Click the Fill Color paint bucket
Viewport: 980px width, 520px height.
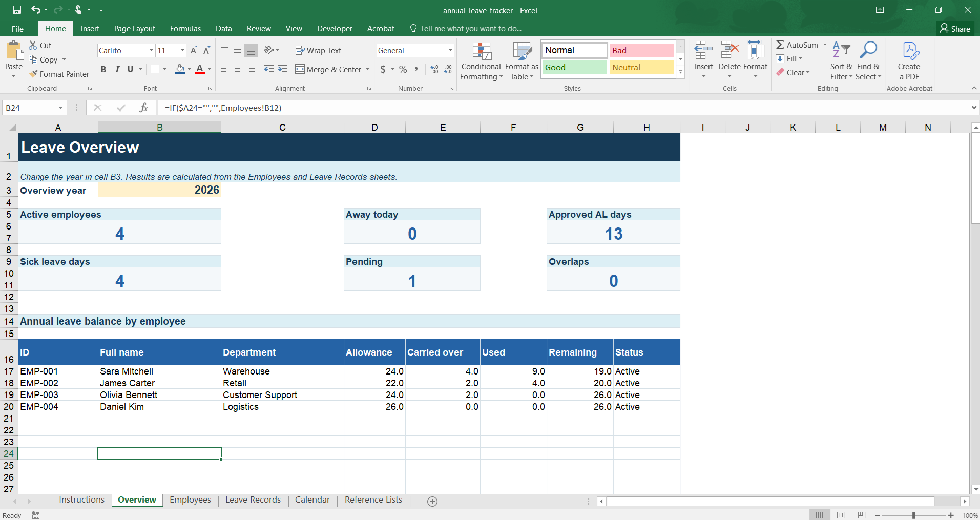(x=180, y=69)
